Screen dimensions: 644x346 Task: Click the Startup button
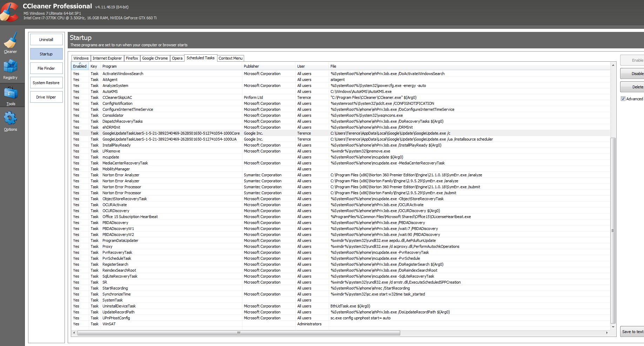point(46,54)
